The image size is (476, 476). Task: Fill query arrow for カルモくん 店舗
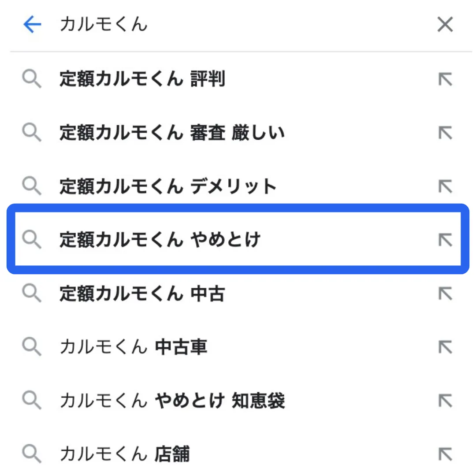point(445,454)
